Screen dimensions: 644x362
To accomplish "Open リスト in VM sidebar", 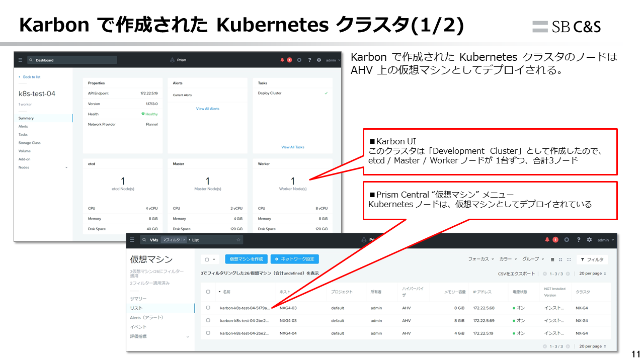I will coord(136,308).
